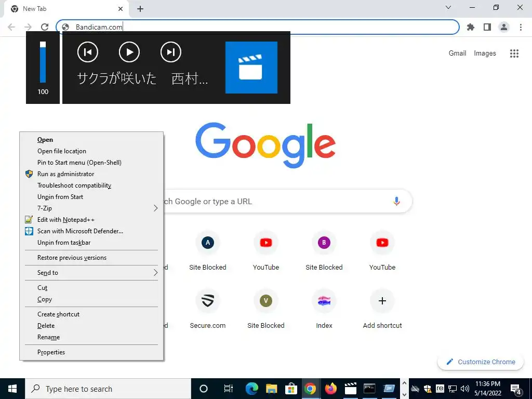
Task: Open the notification center icon
Action: pyautogui.click(x=516, y=389)
